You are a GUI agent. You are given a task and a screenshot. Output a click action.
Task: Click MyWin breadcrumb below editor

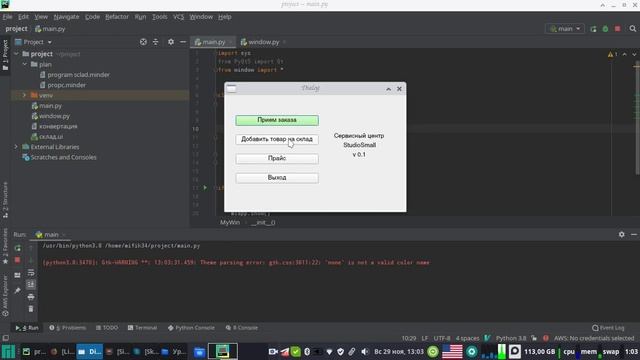tap(230, 222)
